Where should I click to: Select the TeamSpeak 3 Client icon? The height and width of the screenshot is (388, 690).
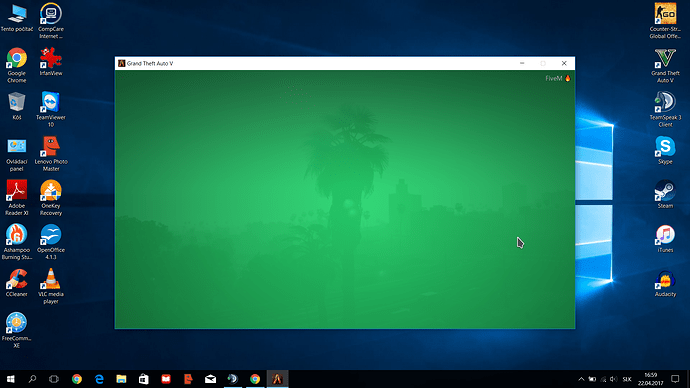coord(665,109)
